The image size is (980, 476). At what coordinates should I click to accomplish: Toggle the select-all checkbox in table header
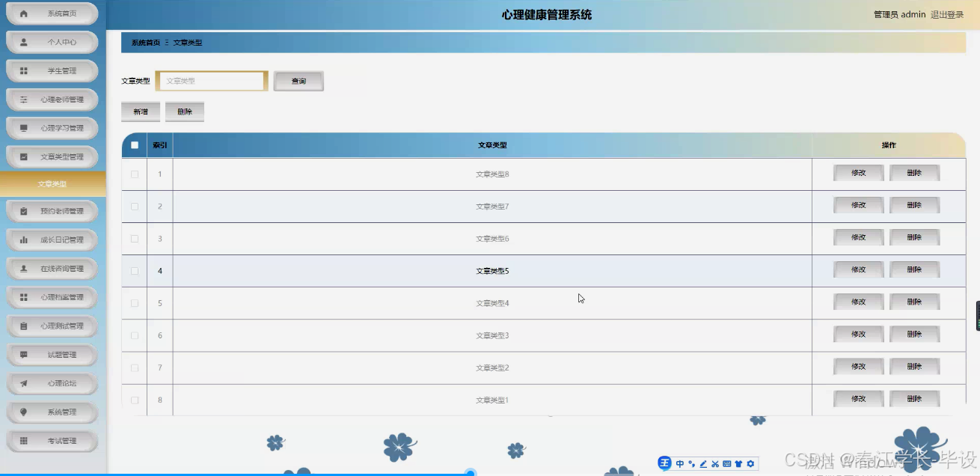[x=135, y=145]
